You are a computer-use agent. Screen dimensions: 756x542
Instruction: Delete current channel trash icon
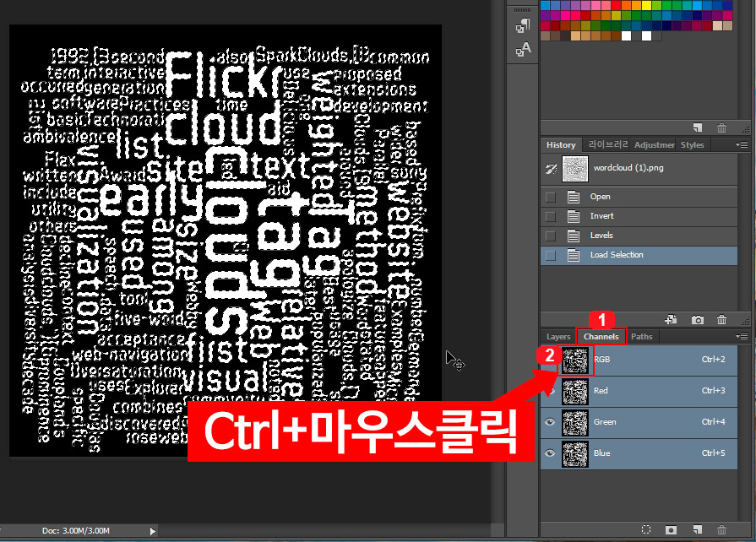(x=721, y=529)
